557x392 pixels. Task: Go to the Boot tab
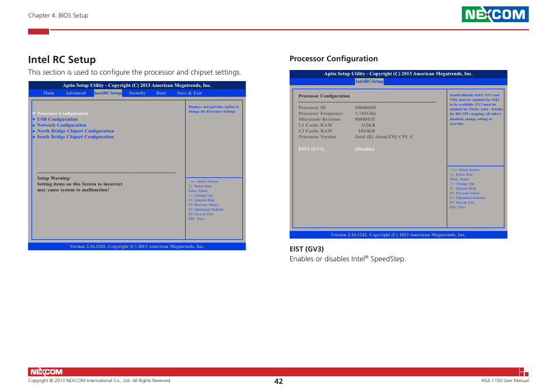[x=161, y=93]
